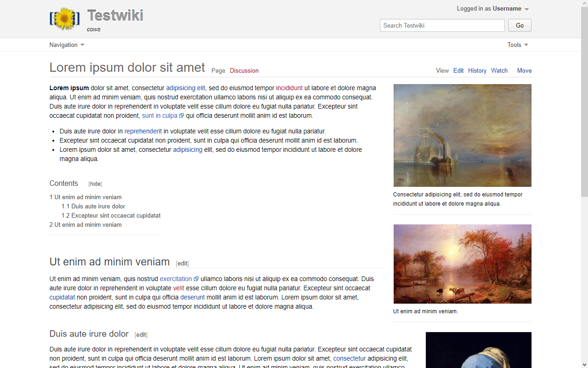The width and height of the screenshot is (588, 368).
Task: Open the 'sunt in culpa' external link
Action: pyautogui.click(x=159, y=115)
